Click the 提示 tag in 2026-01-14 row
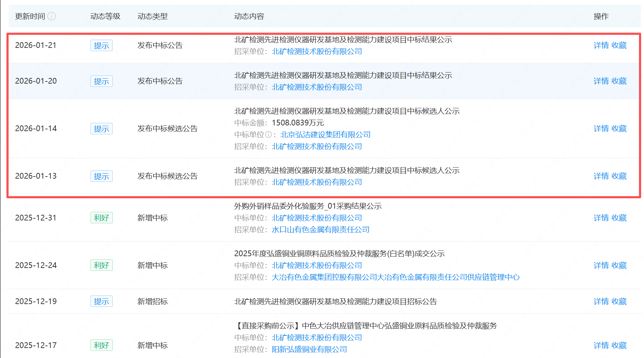 [102, 129]
